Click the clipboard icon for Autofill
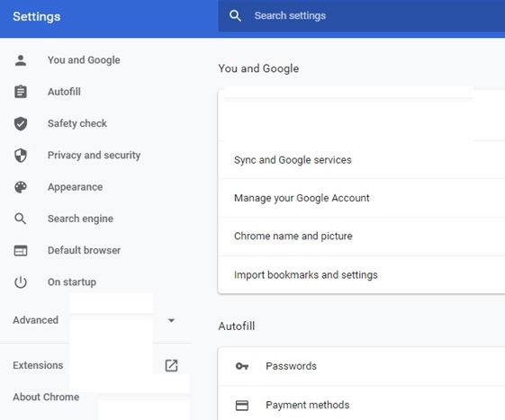 click(21, 92)
